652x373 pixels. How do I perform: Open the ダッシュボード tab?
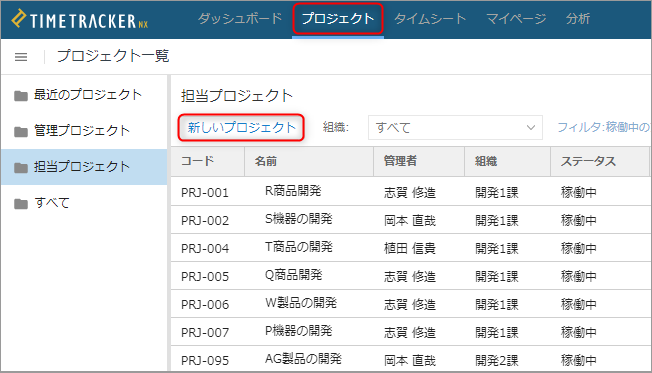pos(240,19)
